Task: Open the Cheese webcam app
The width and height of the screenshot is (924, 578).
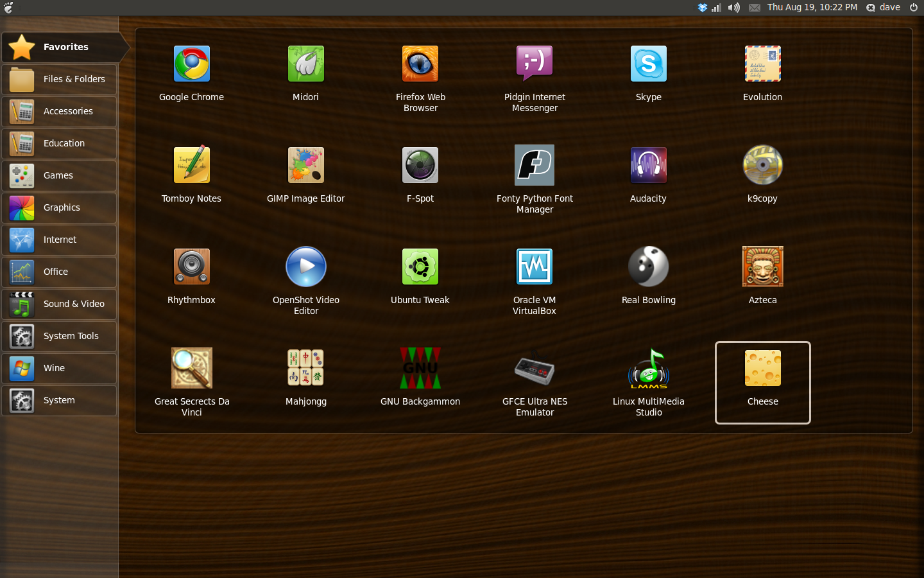Action: click(763, 383)
